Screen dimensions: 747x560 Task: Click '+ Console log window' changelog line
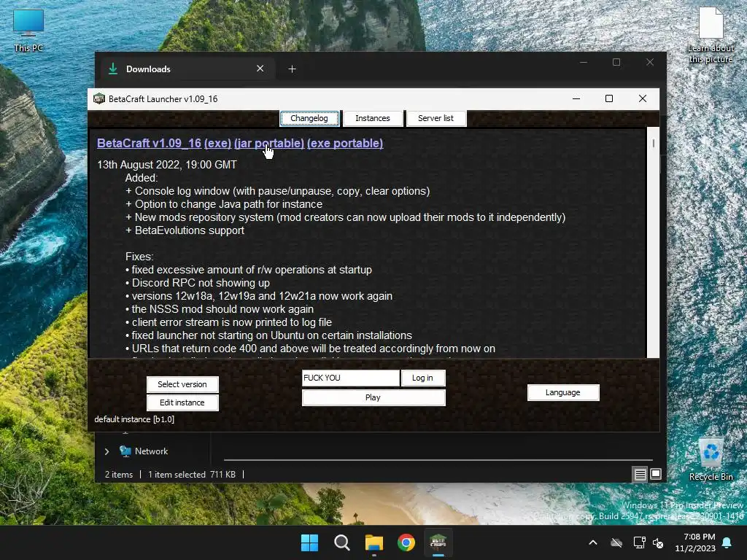click(x=277, y=191)
